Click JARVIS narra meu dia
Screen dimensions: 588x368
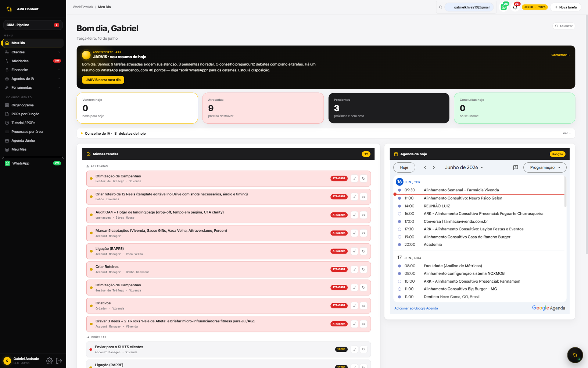103,80
